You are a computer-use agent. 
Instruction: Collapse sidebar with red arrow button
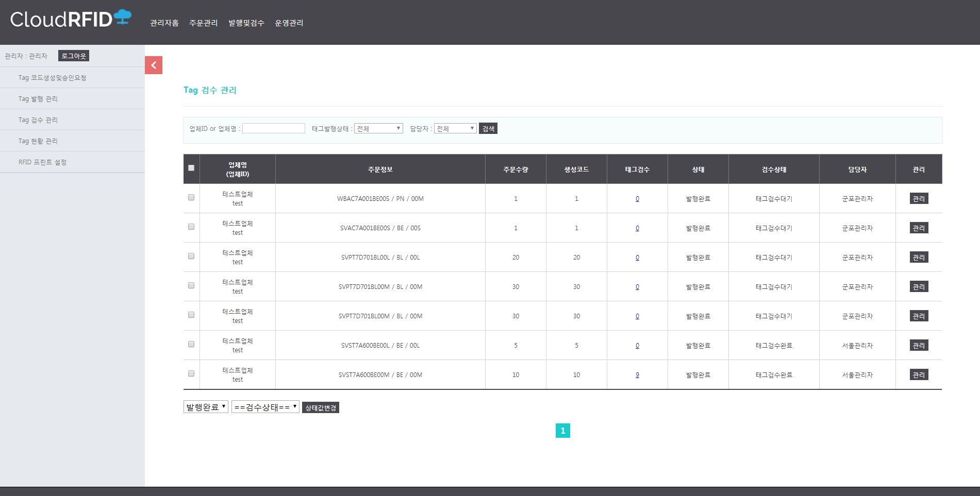click(154, 65)
